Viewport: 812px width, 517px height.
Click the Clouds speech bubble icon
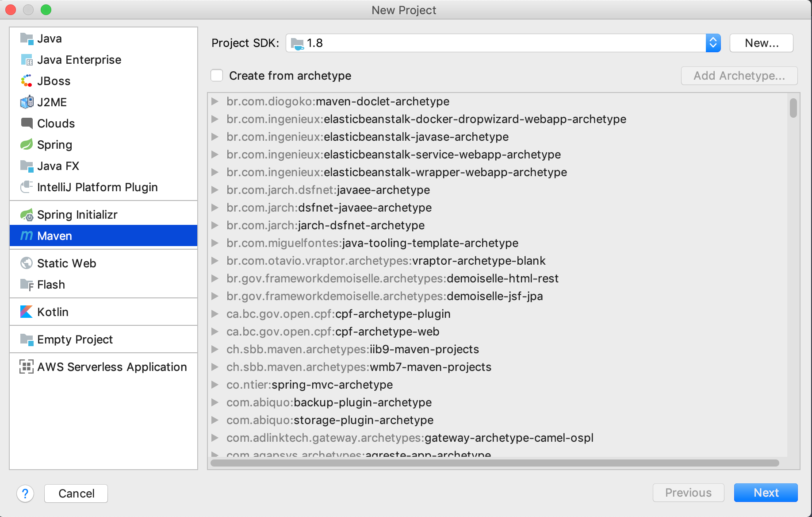tap(27, 123)
